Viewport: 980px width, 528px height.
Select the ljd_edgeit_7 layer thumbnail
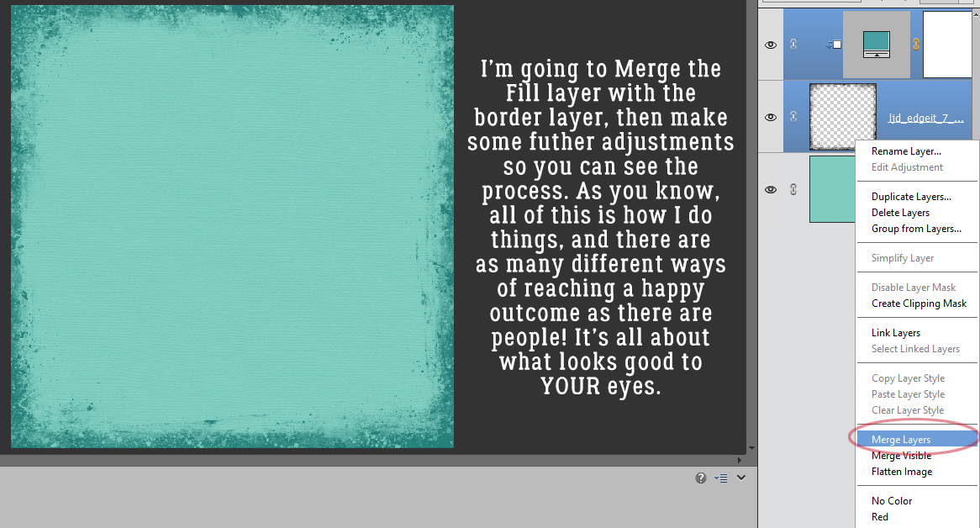(842, 117)
